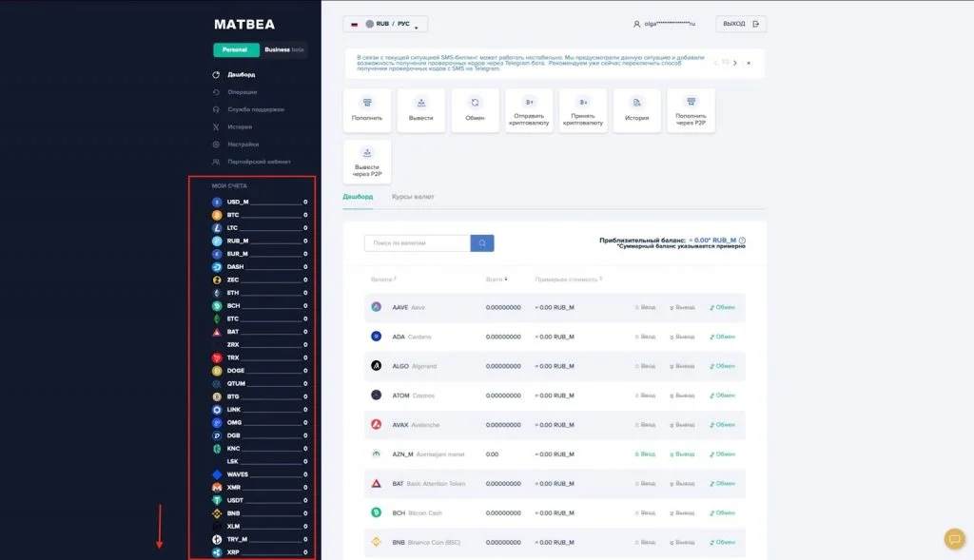Click Ввод in the AZN_M row
The width and height of the screenshot is (974, 560).
646,454
